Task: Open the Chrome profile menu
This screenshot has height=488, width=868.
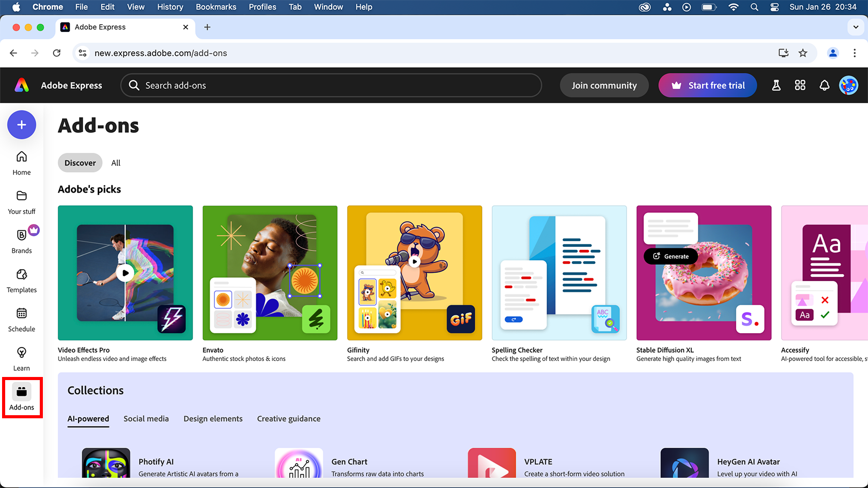Action: (833, 53)
